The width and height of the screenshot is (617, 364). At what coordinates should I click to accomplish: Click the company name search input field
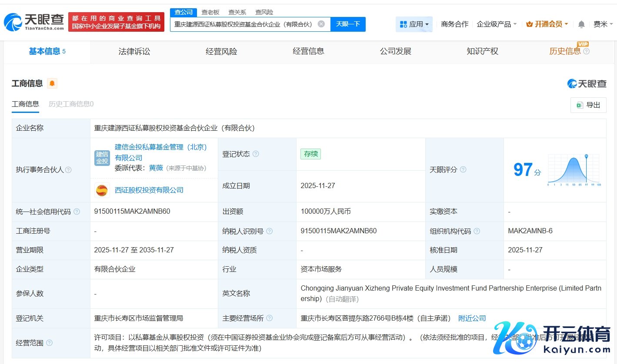[x=243, y=24]
